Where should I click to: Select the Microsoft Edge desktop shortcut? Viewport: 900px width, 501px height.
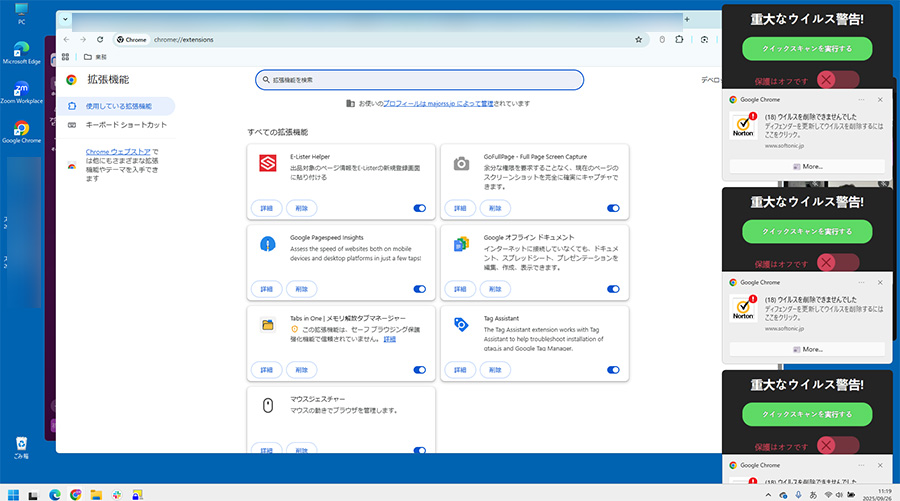[x=21, y=49]
